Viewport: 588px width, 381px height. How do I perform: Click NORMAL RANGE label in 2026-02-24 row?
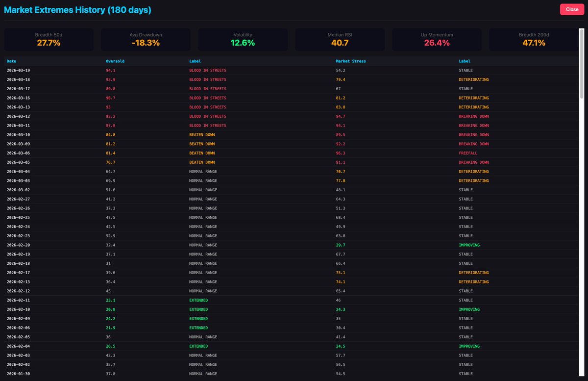(203, 227)
